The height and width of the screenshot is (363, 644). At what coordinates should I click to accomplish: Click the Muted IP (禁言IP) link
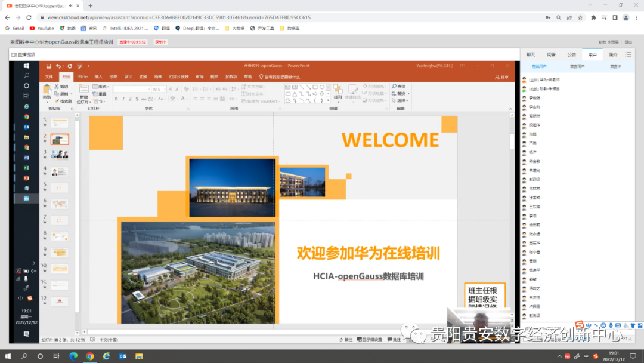click(615, 67)
